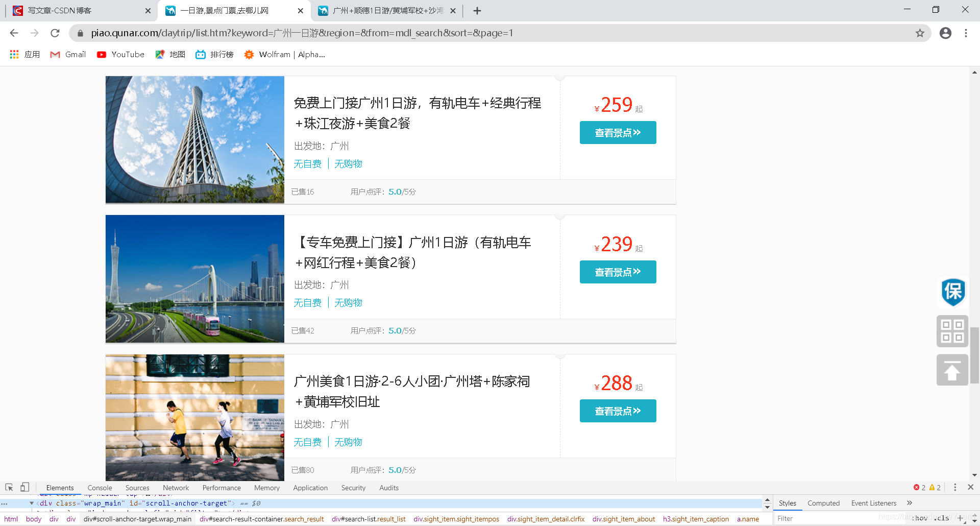Open the Gmail bookmark

coord(68,55)
